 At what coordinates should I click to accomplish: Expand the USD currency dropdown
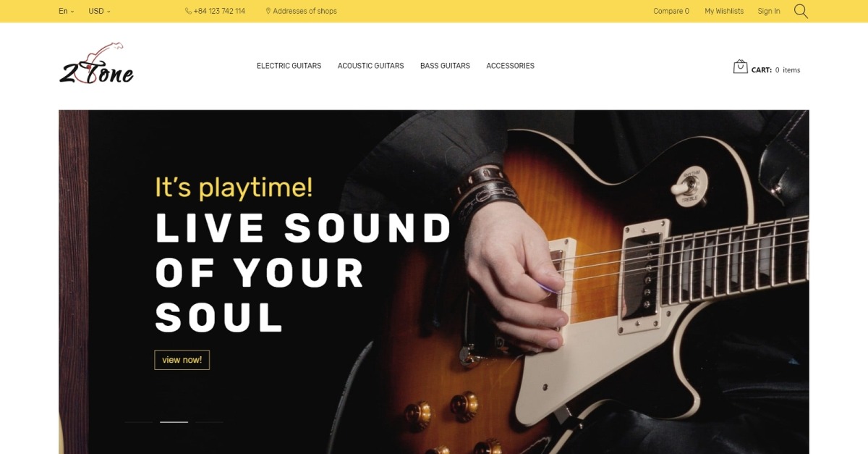point(99,11)
